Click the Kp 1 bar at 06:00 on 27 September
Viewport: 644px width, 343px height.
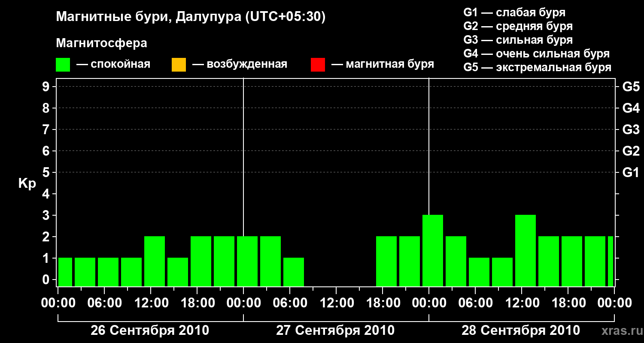[x=294, y=272]
